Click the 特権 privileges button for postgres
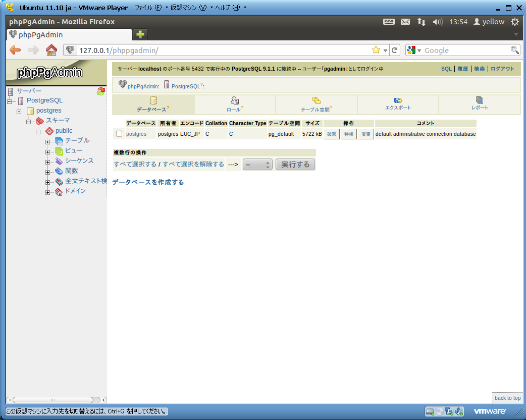 coord(348,134)
